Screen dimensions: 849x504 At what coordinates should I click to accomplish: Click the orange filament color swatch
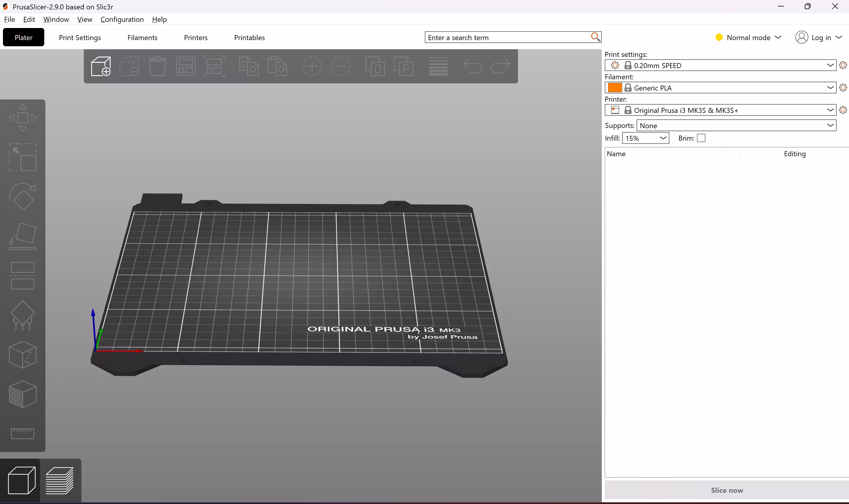pyautogui.click(x=614, y=88)
